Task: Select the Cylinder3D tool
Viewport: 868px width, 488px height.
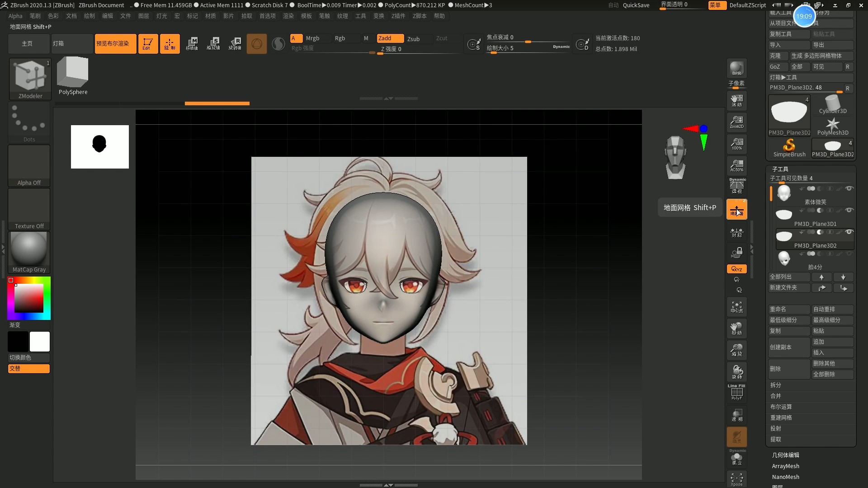Action: pos(833,105)
